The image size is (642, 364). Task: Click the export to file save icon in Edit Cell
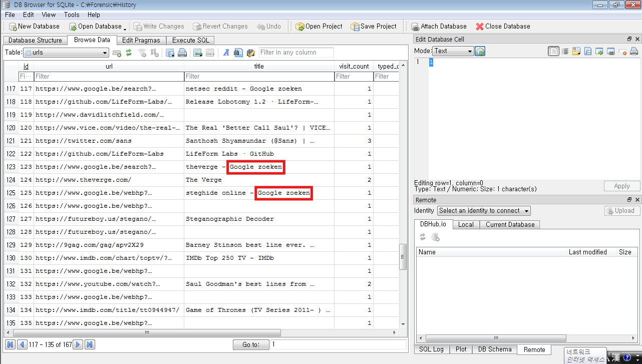point(588,51)
